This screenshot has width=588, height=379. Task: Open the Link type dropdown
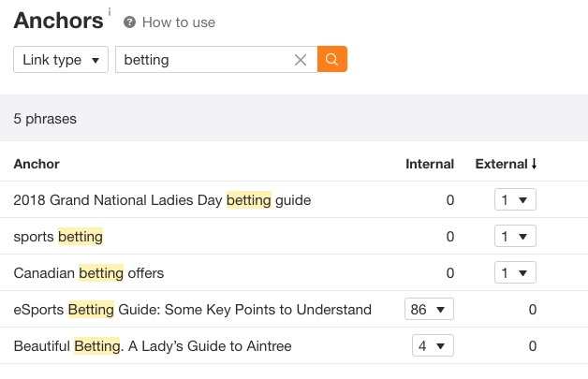point(61,60)
